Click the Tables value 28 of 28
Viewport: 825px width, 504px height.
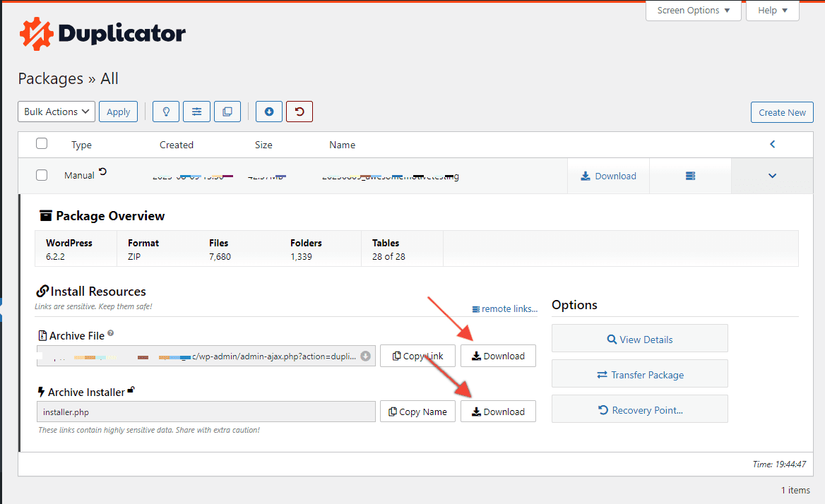[x=388, y=256]
